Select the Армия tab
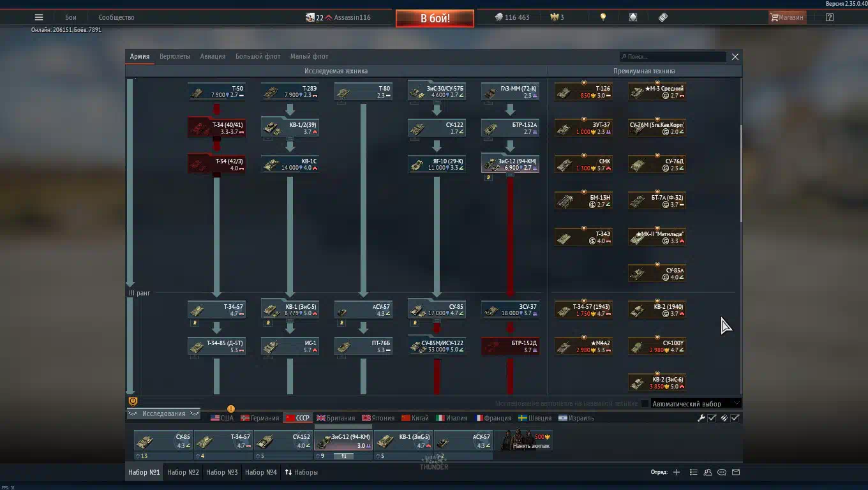 [x=140, y=56]
